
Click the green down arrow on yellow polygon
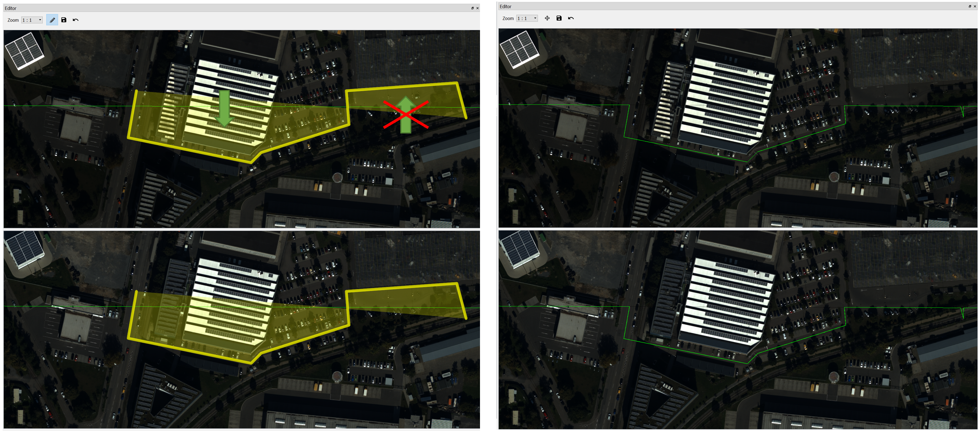[224, 109]
